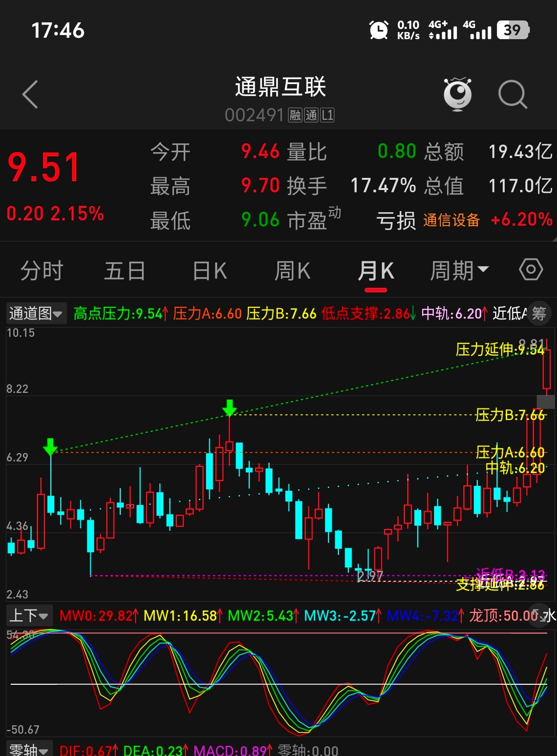
Task: Switch to 五日 five-day chart
Action: (125, 271)
